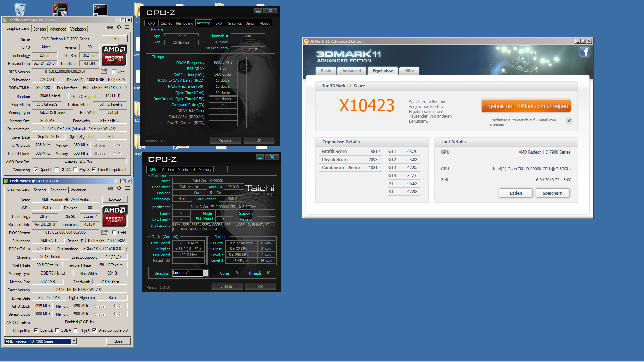Viewport: 644px width, 362px height.
Task: Toggle PhysX checkbox in the upper GPU-Z window
Action: click(75, 170)
